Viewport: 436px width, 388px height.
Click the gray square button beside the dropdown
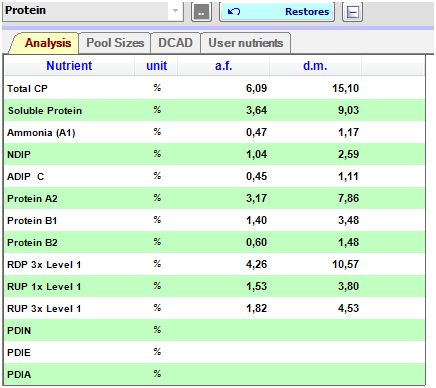point(201,12)
